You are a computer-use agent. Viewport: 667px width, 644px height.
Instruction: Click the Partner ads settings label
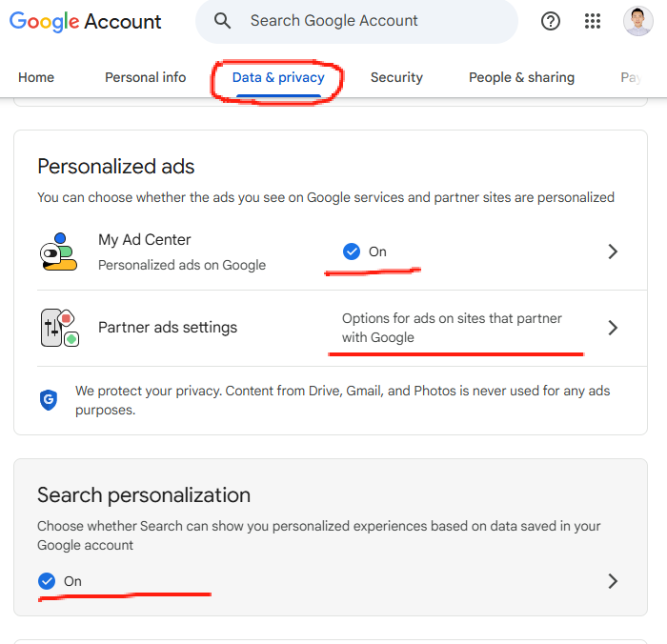point(168,328)
